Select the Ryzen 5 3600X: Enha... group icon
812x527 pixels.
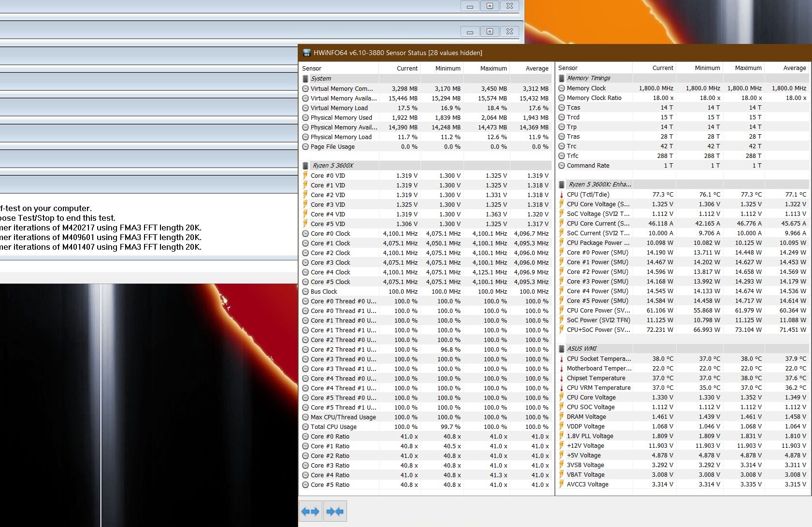562,185
